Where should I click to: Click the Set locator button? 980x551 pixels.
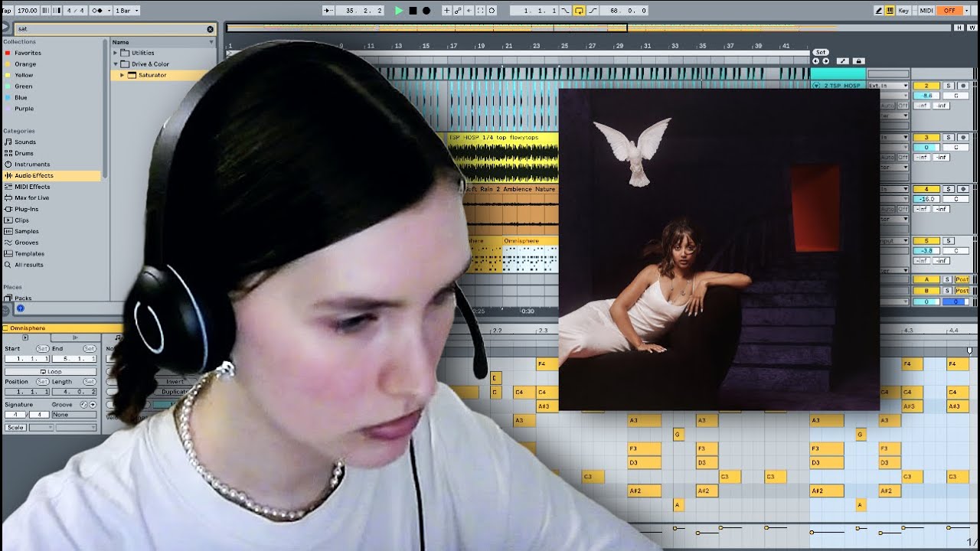(x=821, y=52)
